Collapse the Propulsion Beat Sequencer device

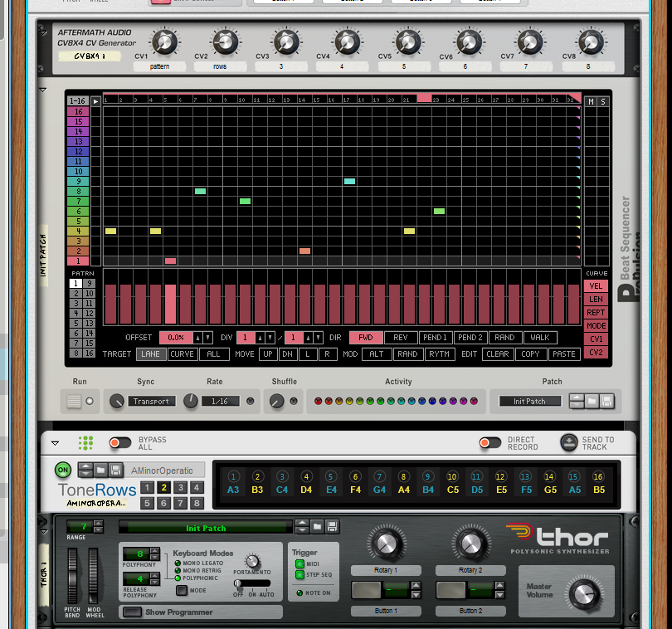click(43, 90)
